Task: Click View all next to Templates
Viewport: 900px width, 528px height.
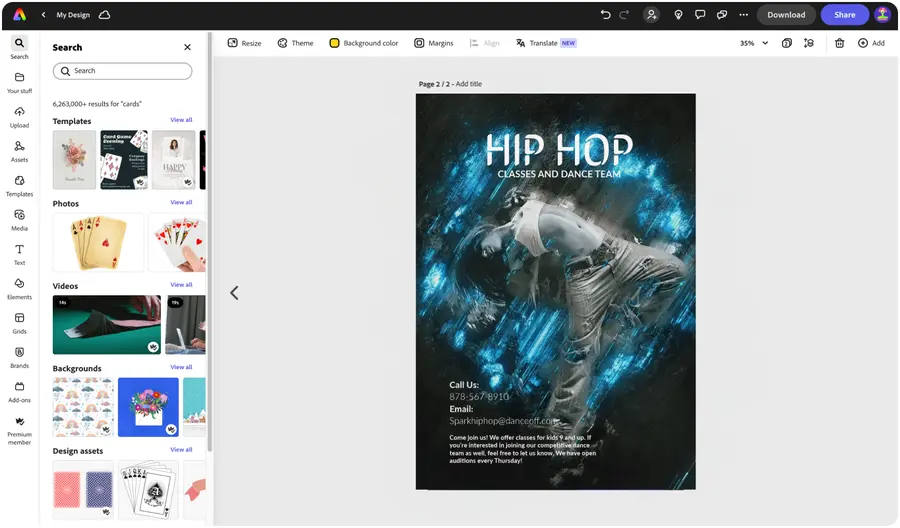Action: click(181, 120)
